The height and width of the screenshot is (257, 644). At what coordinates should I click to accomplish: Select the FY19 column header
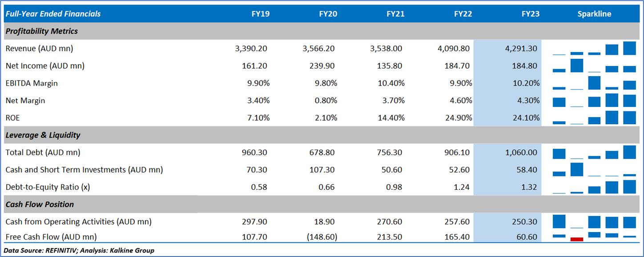260,14
